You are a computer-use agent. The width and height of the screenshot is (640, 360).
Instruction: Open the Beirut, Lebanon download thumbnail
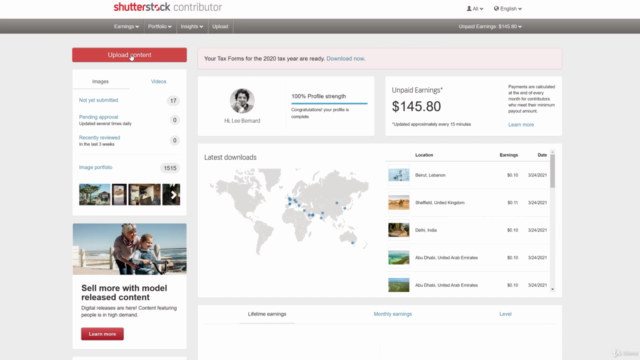pyautogui.click(x=399, y=175)
